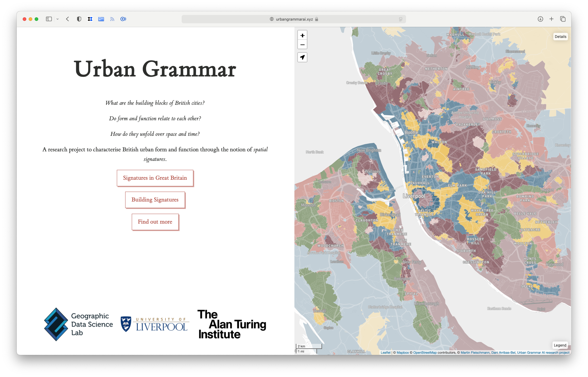Click Find out more button
This screenshot has width=588, height=377.
click(155, 222)
